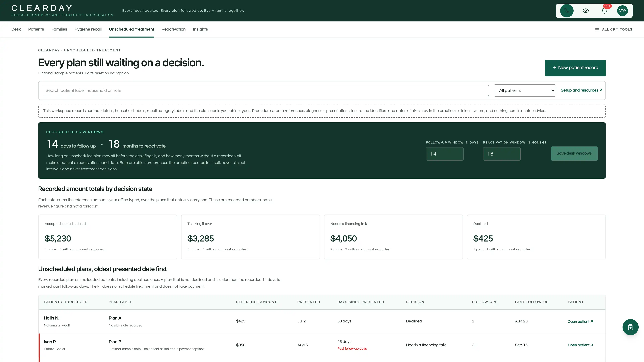Click the DAYS SINCE PRESENTED column header

[x=361, y=302]
